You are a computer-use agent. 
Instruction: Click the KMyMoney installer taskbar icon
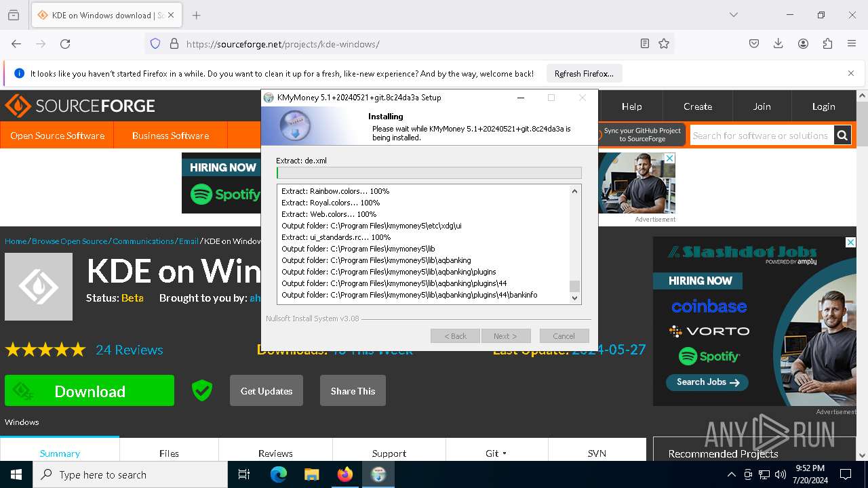tap(378, 474)
